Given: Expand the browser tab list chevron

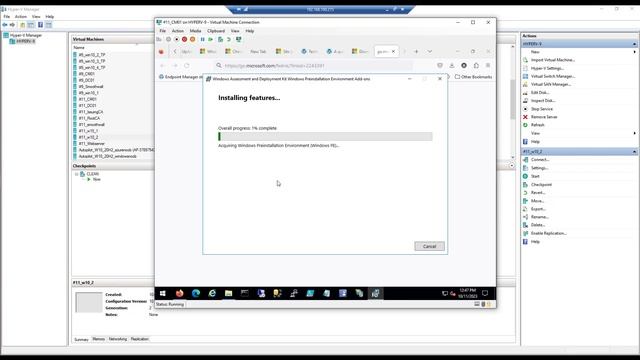Looking at the screenshot, I should click(x=430, y=51).
